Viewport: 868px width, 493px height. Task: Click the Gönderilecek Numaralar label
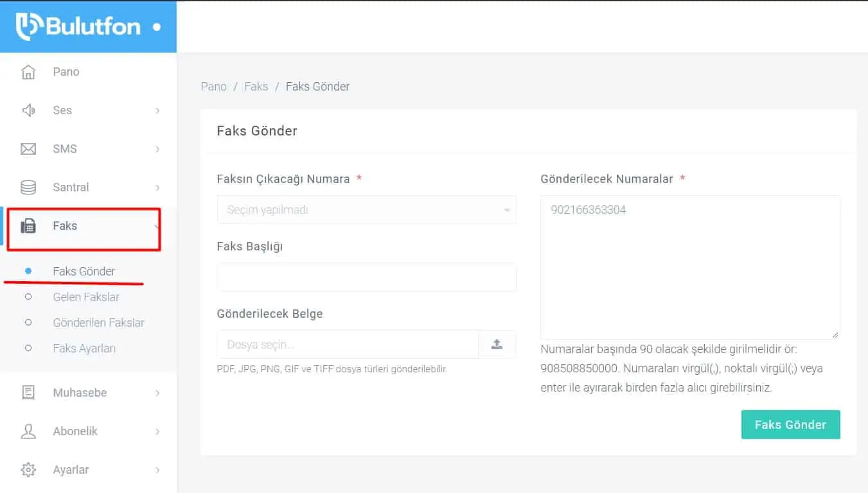click(x=607, y=179)
